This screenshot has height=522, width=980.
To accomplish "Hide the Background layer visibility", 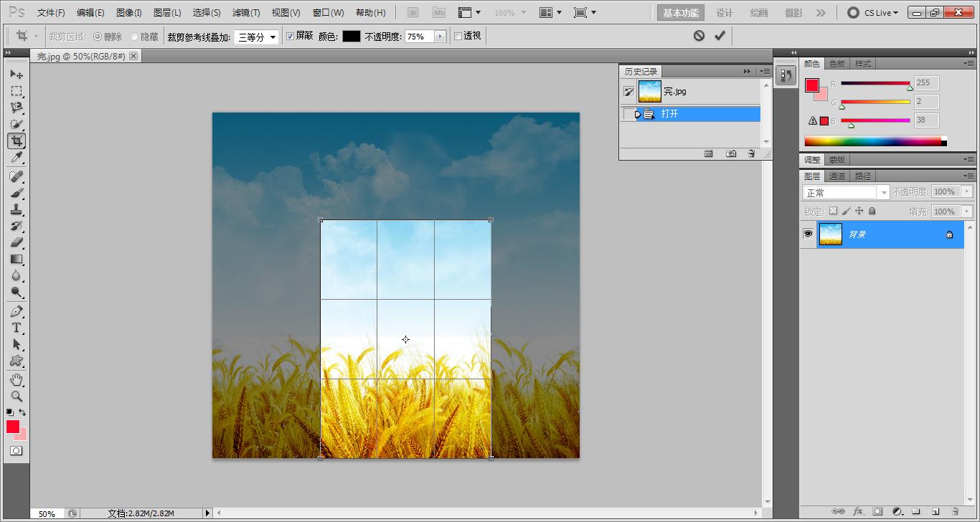I will 808,234.
